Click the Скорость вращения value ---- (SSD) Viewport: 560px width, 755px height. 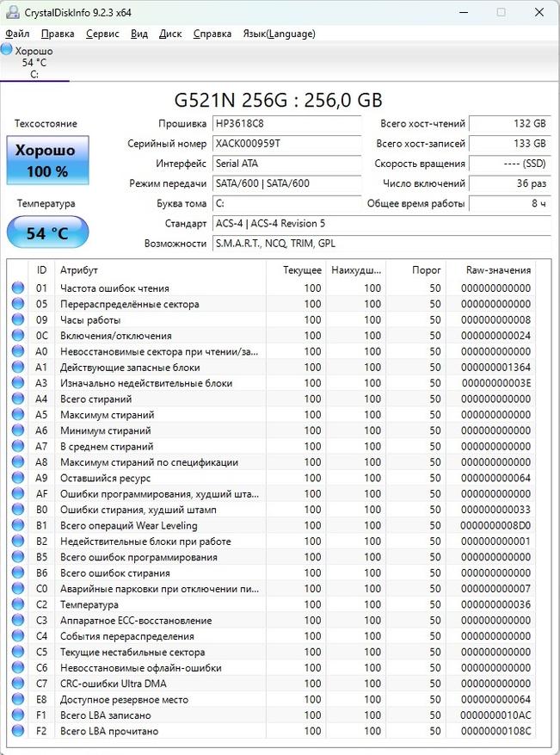(x=510, y=164)
